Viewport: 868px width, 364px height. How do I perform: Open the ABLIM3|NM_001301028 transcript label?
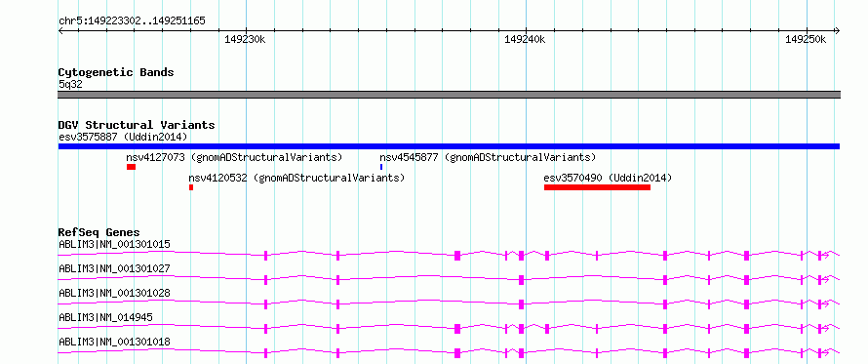click(114, 293)
